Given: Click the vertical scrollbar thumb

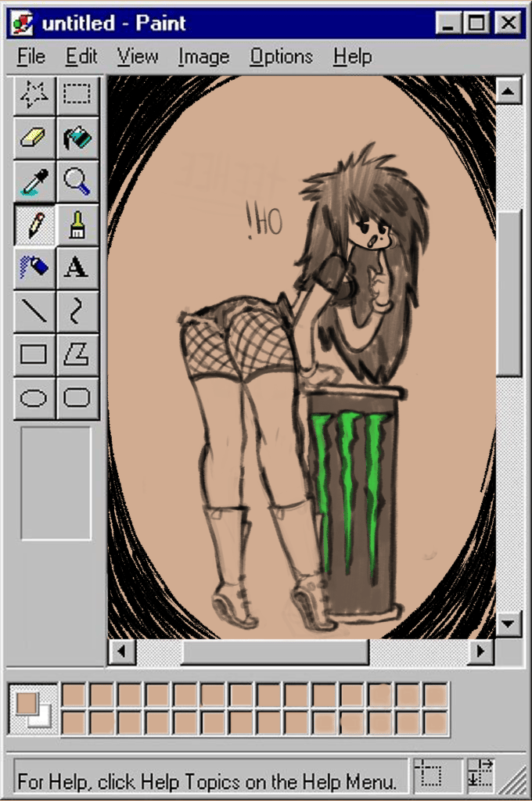Looking at the screenshot, I should point(509,293).
